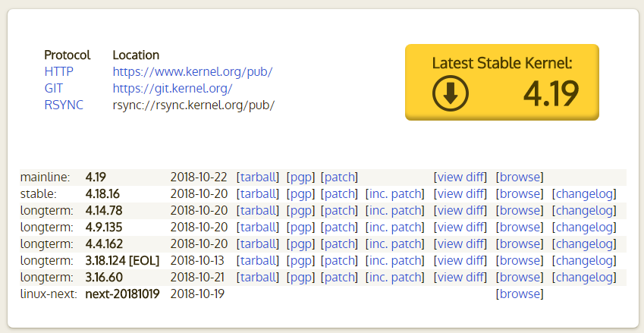Open changelog for 3.18.124 [EOL]
The width and height of the screenshot is (644, 333).
(584, 261)
